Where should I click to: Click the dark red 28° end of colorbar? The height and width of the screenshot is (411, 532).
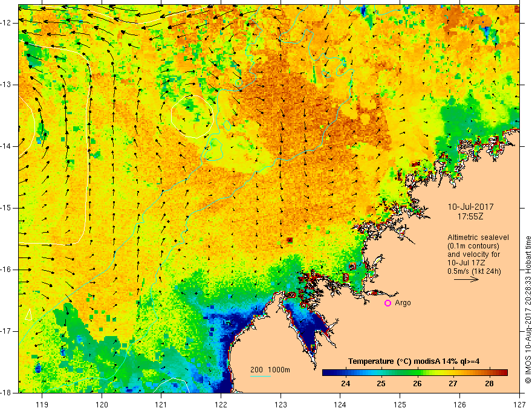point(503,373)
